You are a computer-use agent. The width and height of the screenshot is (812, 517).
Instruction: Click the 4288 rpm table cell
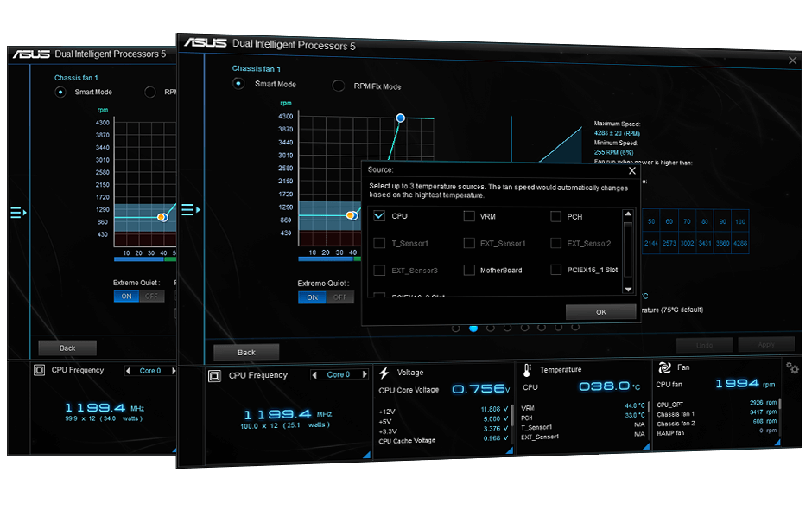click(x=740, y=243)
